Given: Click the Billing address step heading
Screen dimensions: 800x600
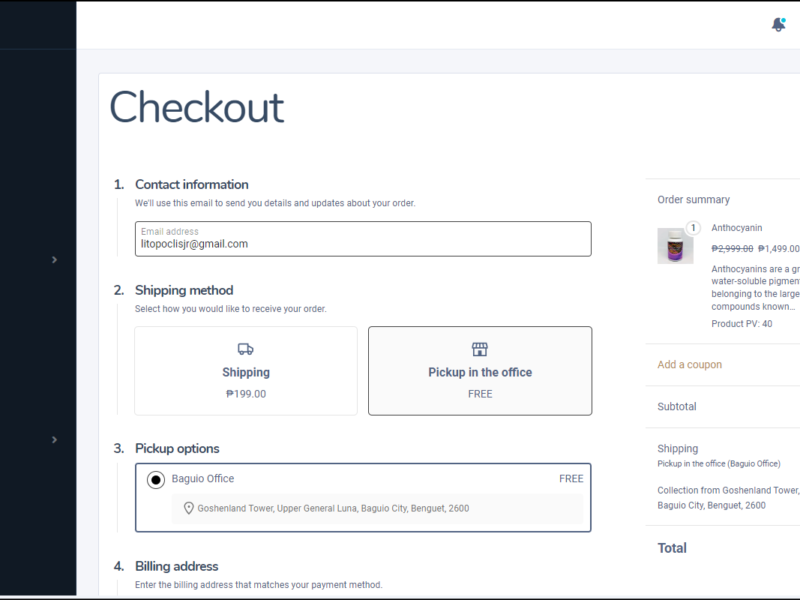Looking at the screenshot, I should click(x=176, y=566).
